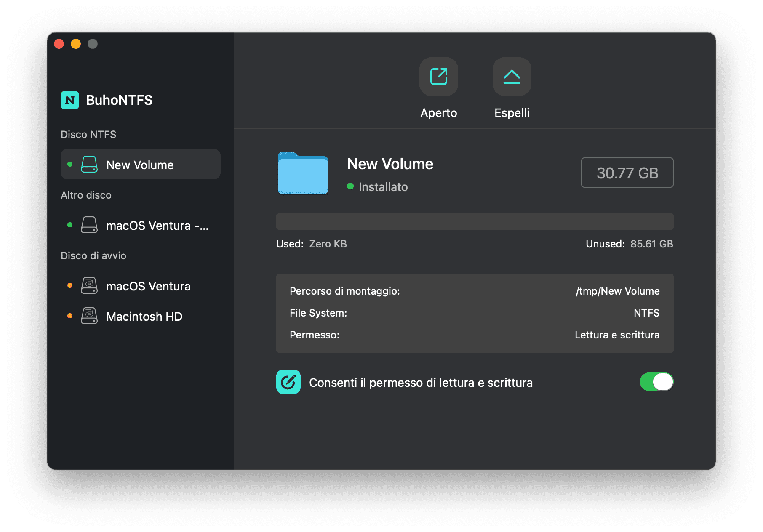Click the Espelli eject icon

tap(512, 77)
